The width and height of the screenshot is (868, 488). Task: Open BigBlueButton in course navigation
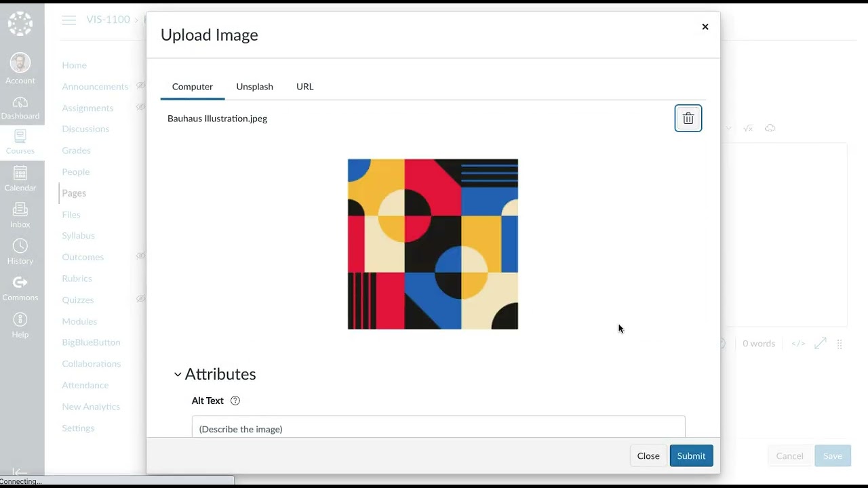point(91,342)
